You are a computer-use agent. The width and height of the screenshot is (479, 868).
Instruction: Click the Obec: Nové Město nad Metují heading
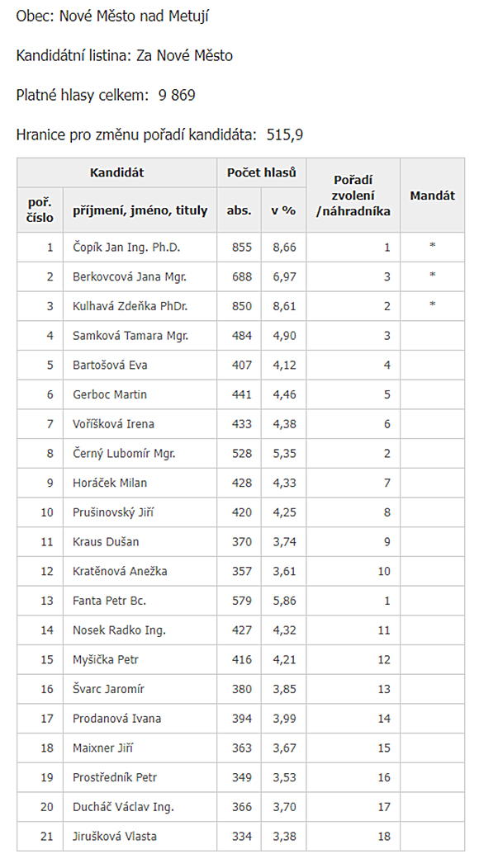tap(112, 17)
